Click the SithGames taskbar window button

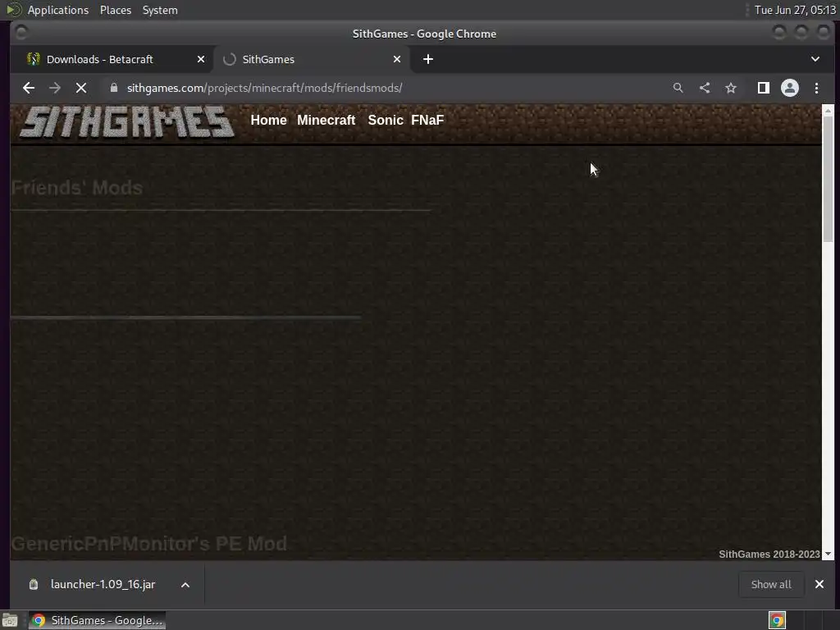(97, 620)
